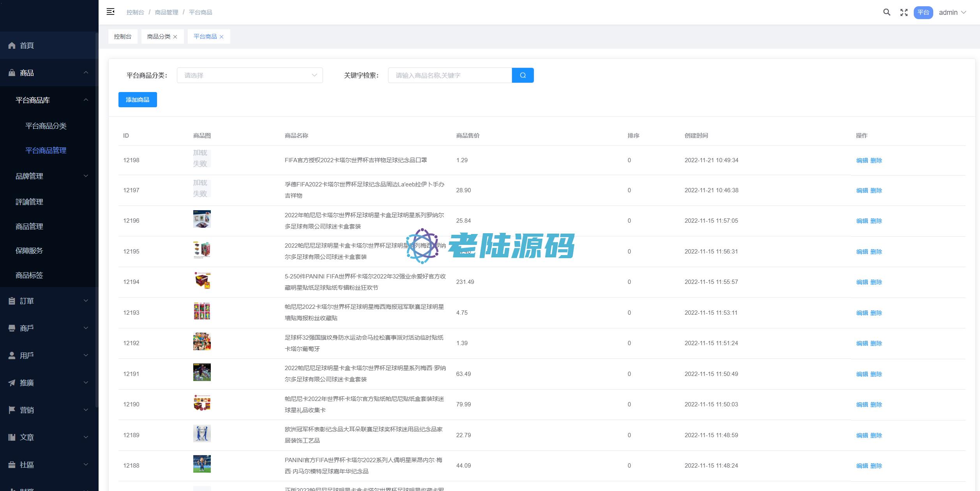
Task: Switch to the 控制台 tab
Action: (x=123, y=37)
